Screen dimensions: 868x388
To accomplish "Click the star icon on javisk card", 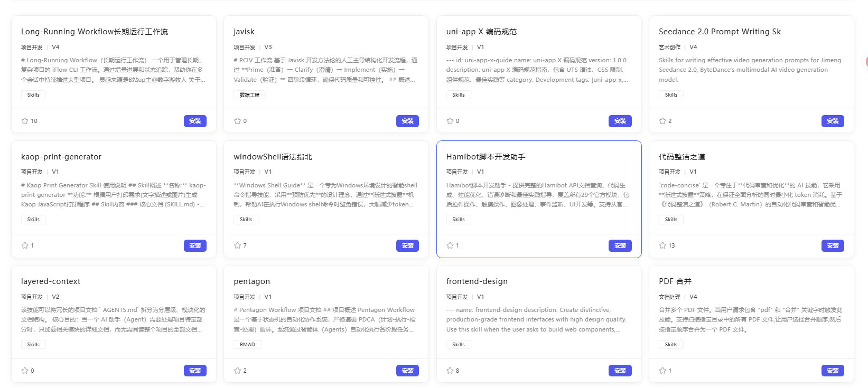I will tap(237, 121).
